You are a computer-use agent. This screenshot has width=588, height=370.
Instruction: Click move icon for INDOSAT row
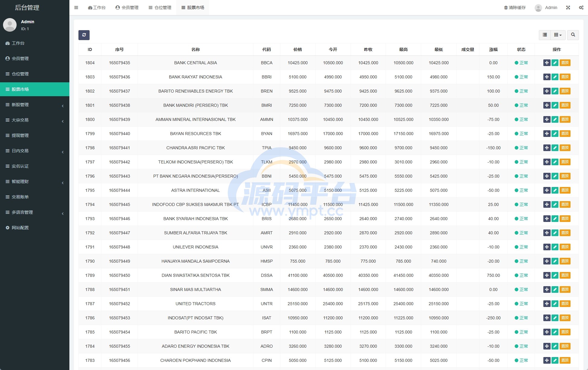547,318
